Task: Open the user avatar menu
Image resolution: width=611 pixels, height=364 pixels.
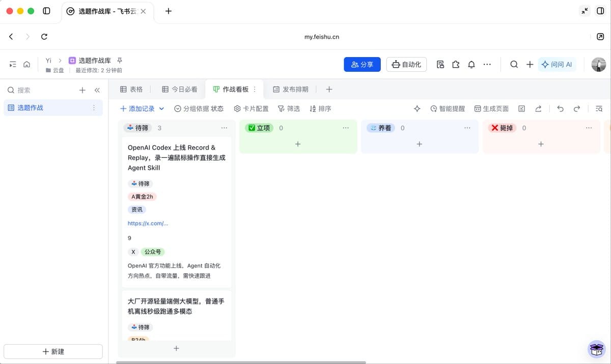Action: pos(598,64)
